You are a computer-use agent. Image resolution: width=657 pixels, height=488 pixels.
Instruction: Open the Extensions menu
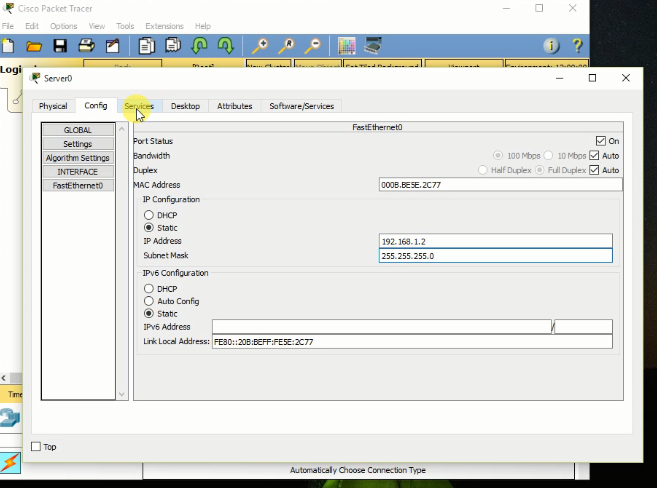pyautogui.click(x=164, y=26)
